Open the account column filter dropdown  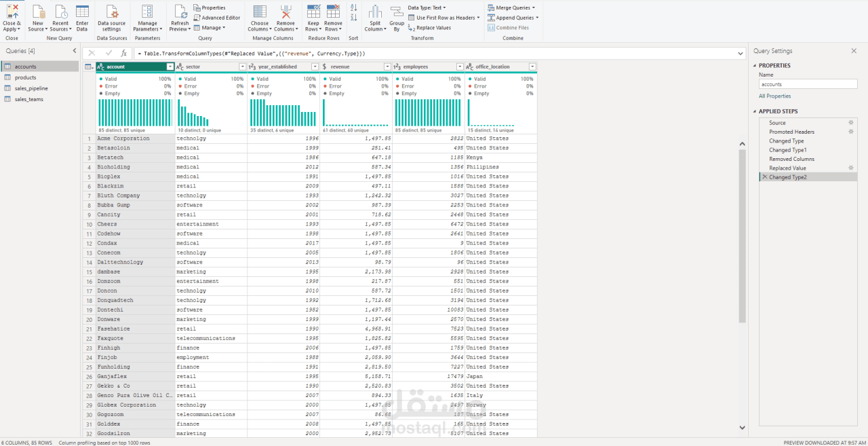click(x=170, y=67)
